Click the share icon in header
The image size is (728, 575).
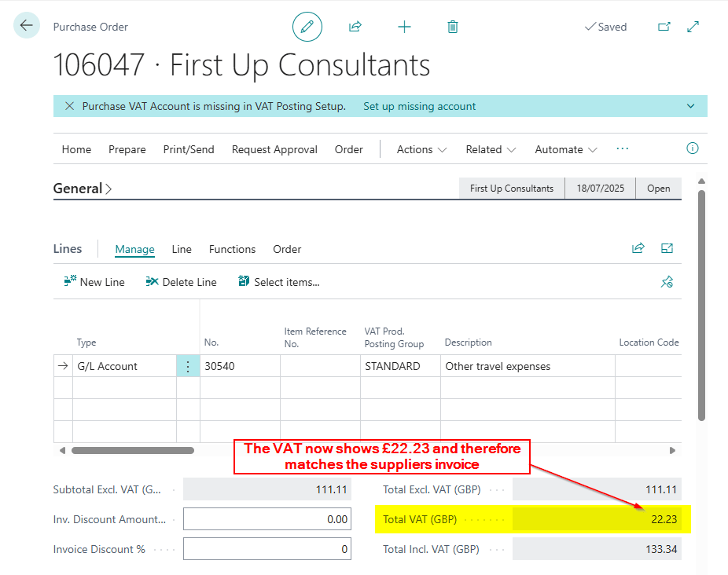click(x=355, y=27)
